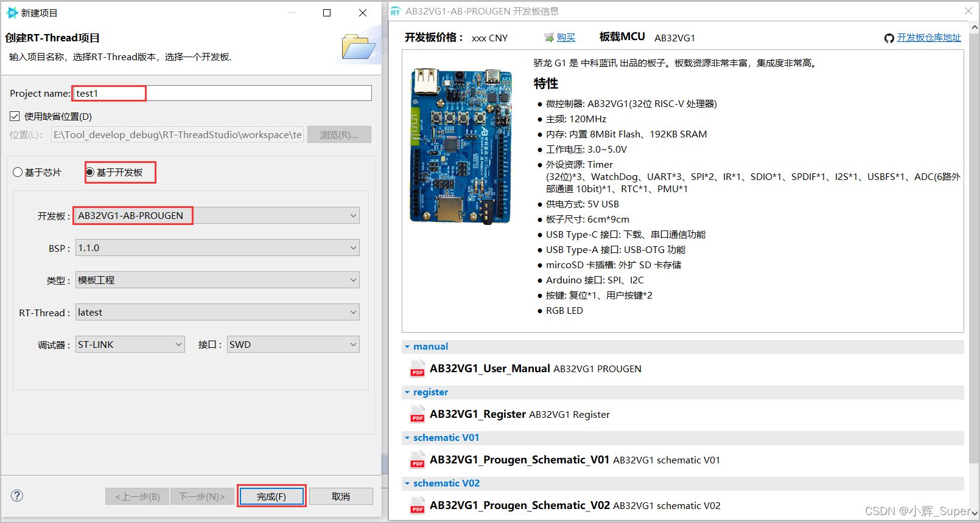This screenshot has height=523, width=980.
Task: Click the help question mark icon
Action: click(x=17, y=496)
